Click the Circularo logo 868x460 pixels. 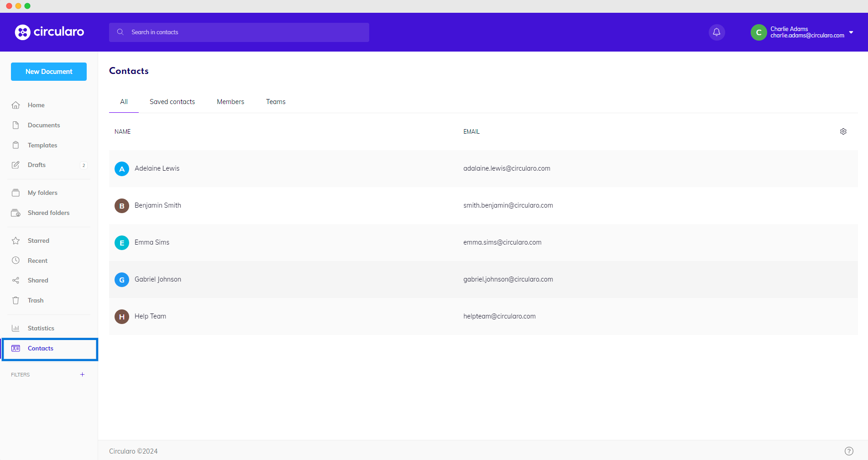coord(49,32)
